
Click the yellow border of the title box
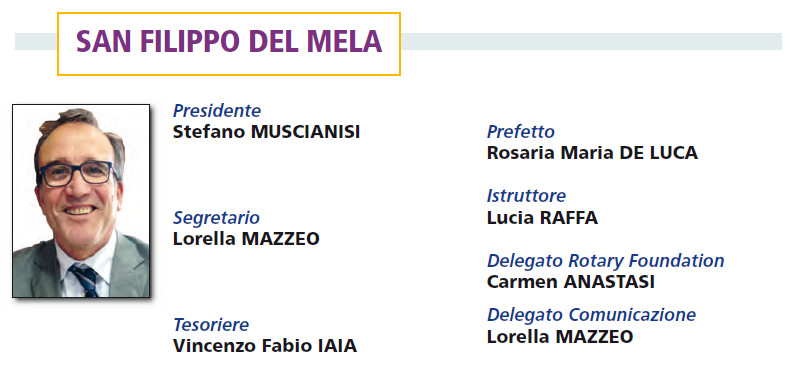(229, 13)
